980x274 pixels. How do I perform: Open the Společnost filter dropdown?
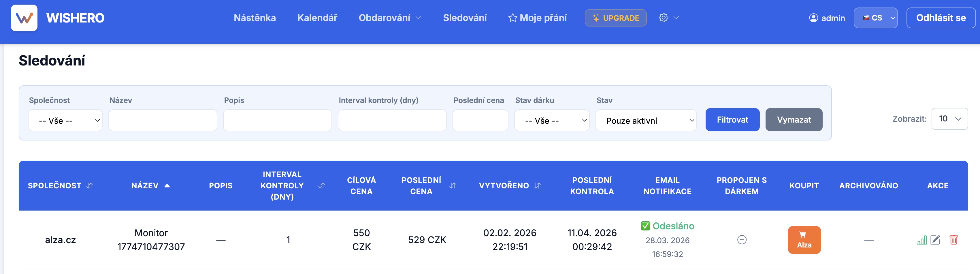click(65, 121)
